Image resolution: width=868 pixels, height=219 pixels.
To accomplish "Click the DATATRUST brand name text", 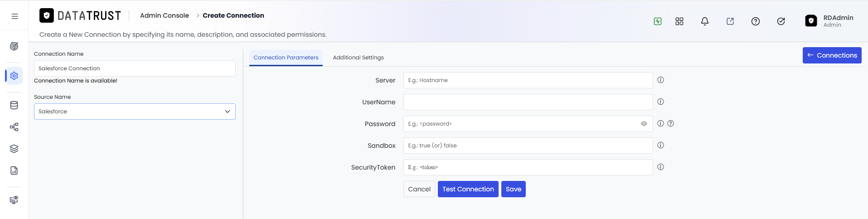I will [x=89, y=16].
